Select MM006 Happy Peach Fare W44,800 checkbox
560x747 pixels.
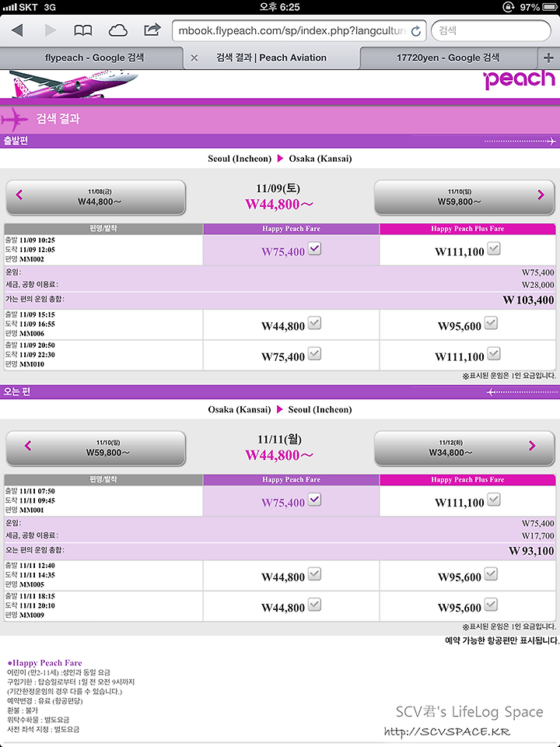pyautogui.click(x=315, y=323)
